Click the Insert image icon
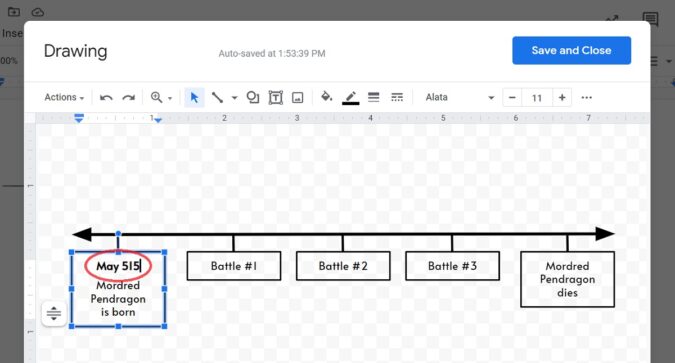The image size is (675, 363). (x=297, y=98)
